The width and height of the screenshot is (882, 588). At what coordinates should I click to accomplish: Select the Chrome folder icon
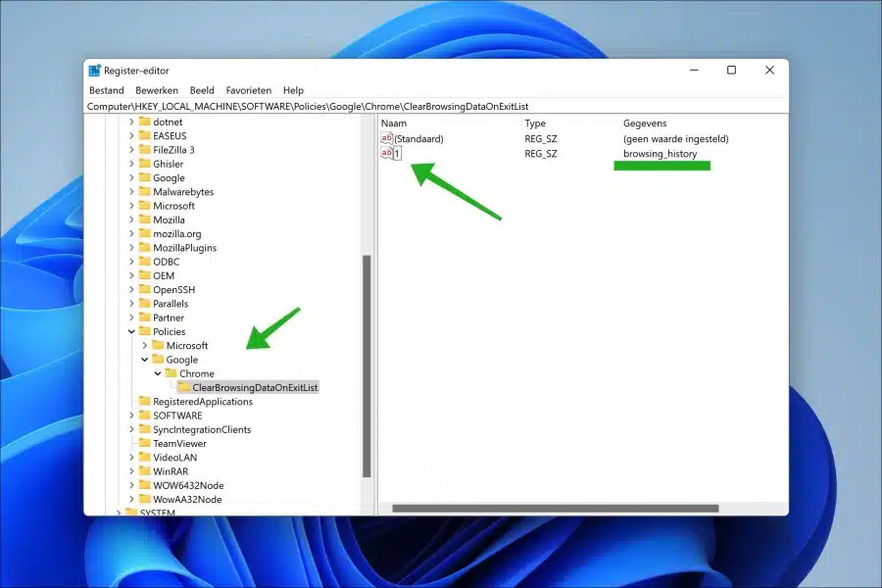point(171,373)
